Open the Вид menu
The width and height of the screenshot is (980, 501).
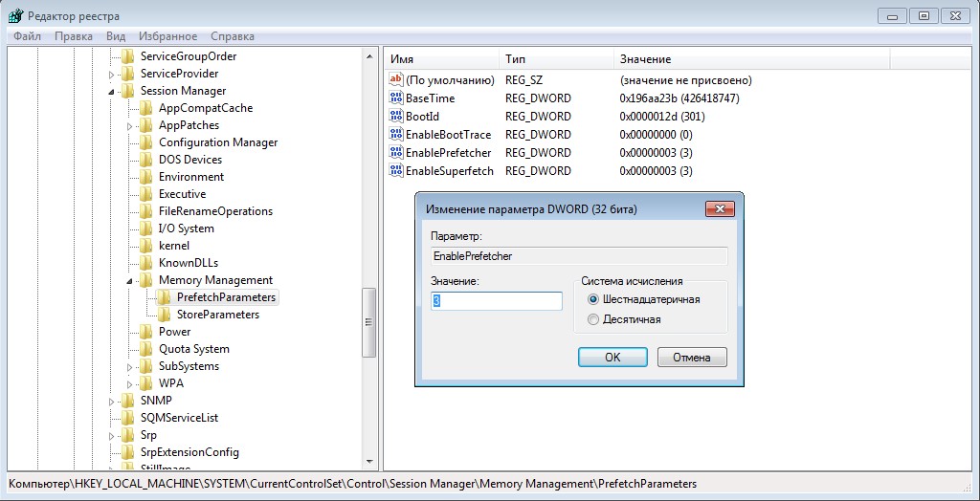pyautogui.click(x=116, y=36)
